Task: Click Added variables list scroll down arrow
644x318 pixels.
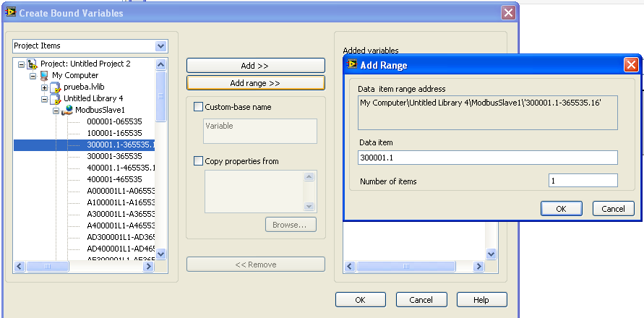Action: pos(491,254)
